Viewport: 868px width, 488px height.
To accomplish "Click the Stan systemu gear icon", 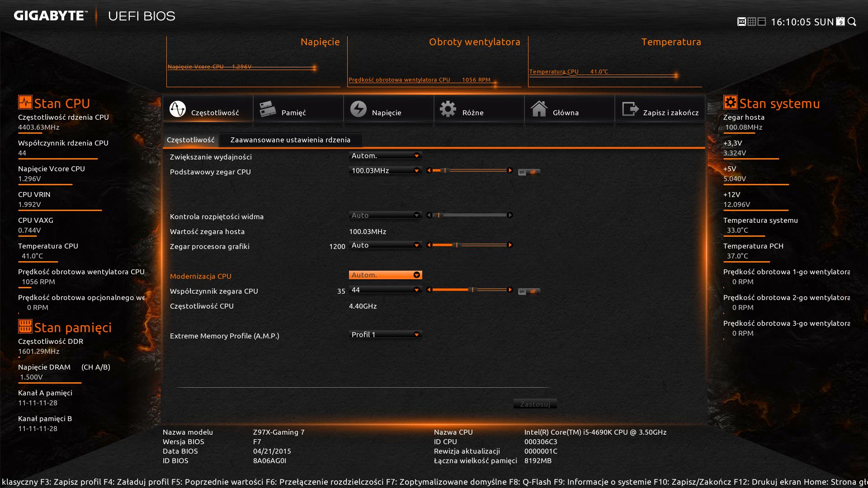I will click(730, 103).
